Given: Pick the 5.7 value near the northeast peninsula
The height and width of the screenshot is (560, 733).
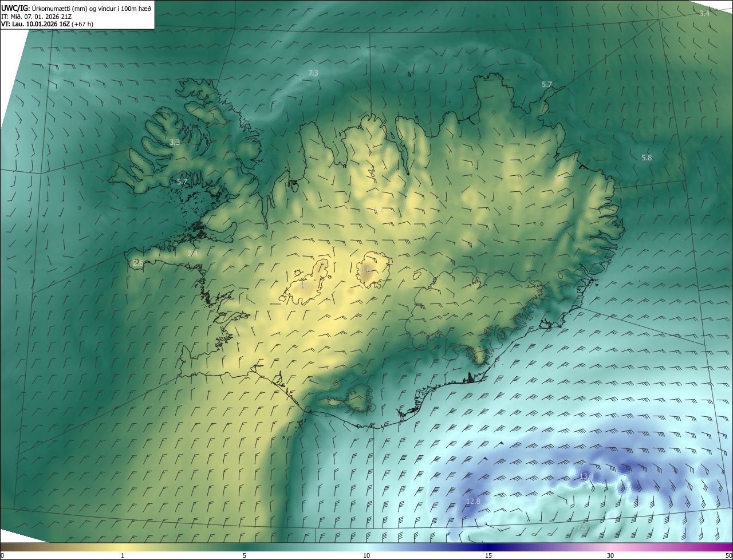Looking at the screenshot, I should [x=547, y=84].
